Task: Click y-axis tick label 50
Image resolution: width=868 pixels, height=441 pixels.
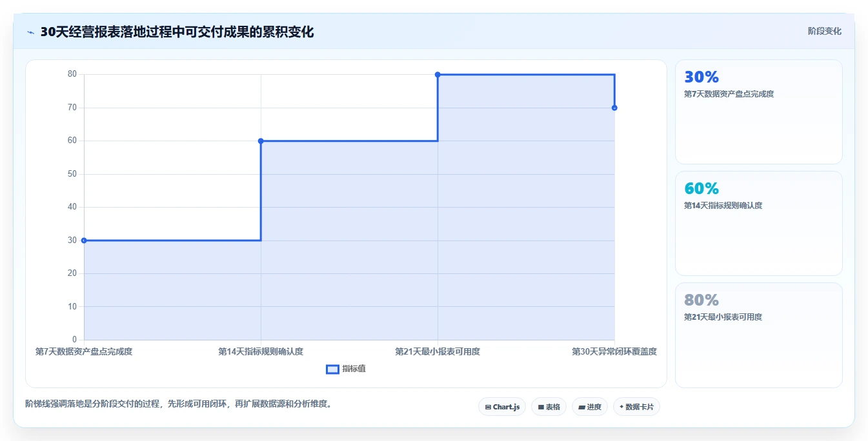Action: tap(72, 174)
